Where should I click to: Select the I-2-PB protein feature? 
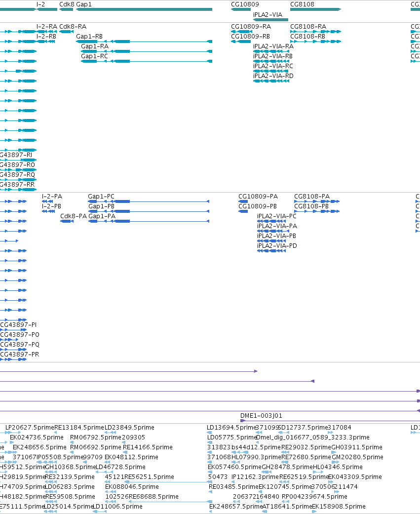click(48, 211)
